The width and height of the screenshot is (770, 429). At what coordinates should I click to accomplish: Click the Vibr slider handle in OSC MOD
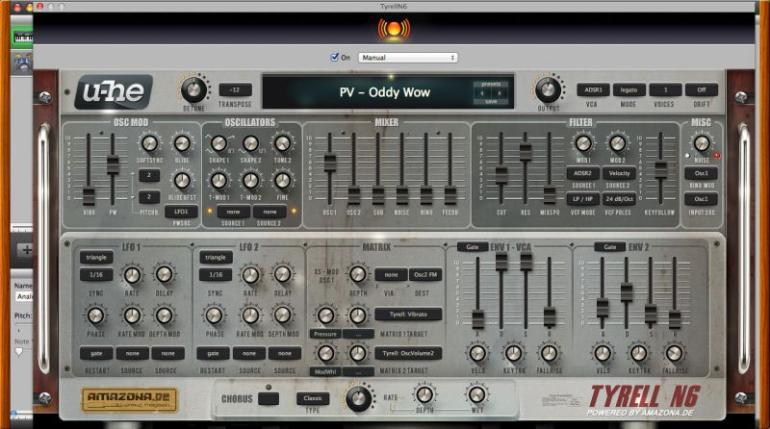(89, 196)
